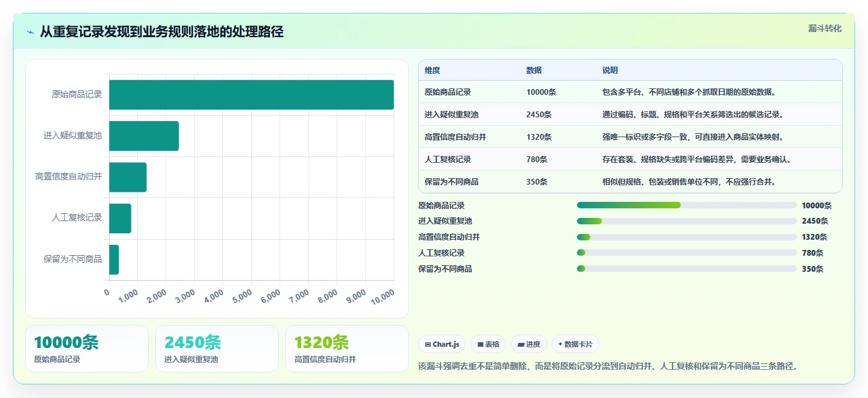Click the 维度 column header

[432, 70]
